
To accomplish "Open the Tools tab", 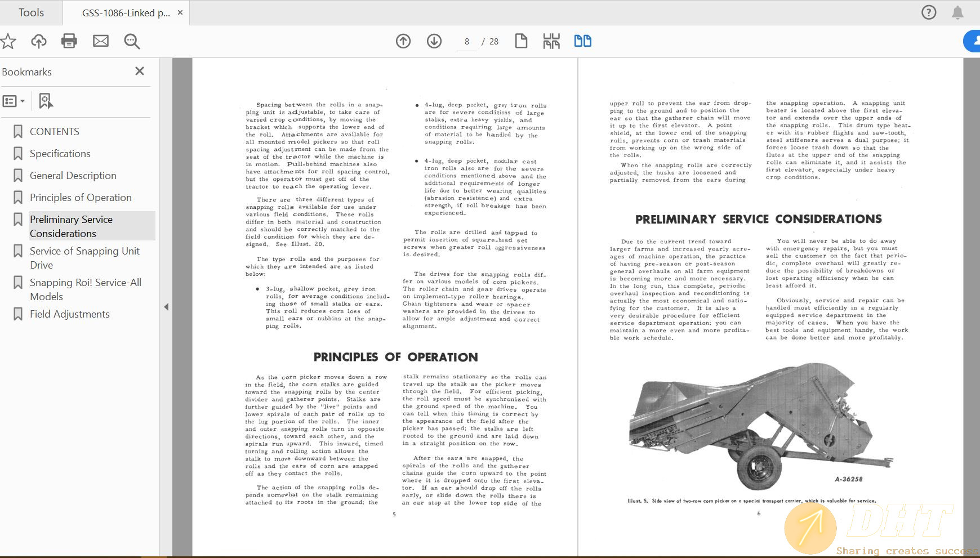I will pyautogui.click(x=31, y=12).
